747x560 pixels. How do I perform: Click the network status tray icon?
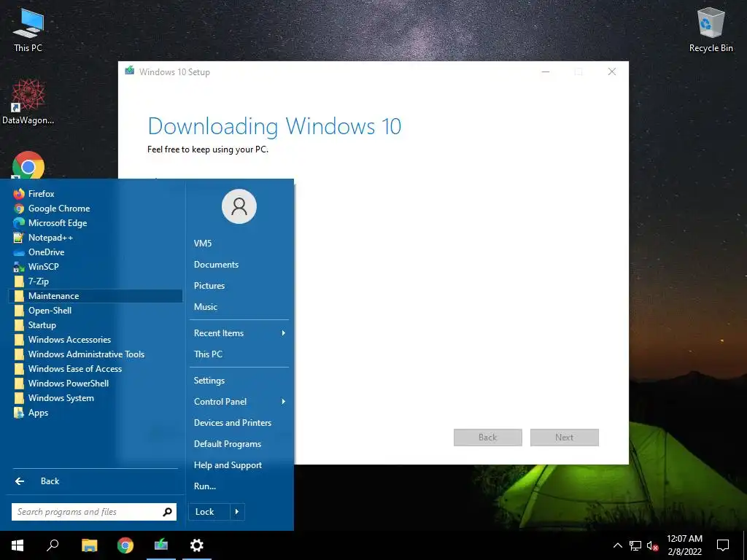pos(635,545)
